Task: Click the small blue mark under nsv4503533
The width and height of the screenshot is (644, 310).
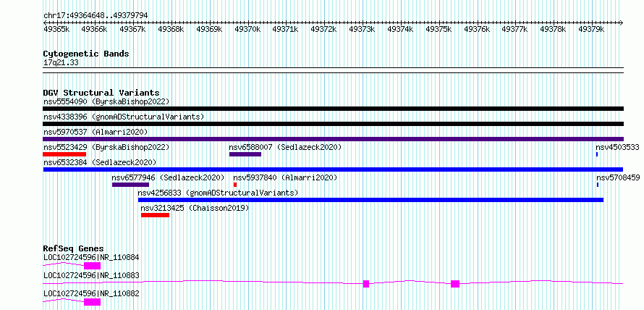Action: pos(597,154)
